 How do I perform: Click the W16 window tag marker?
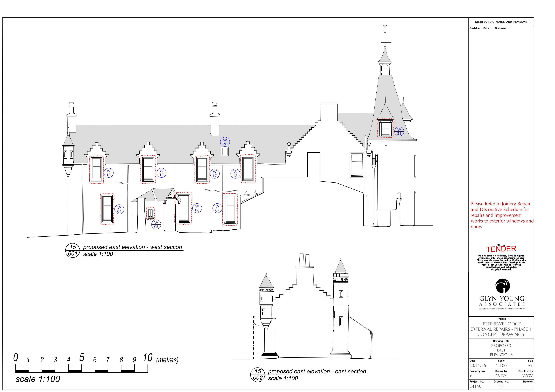click(x=162, y=173)
